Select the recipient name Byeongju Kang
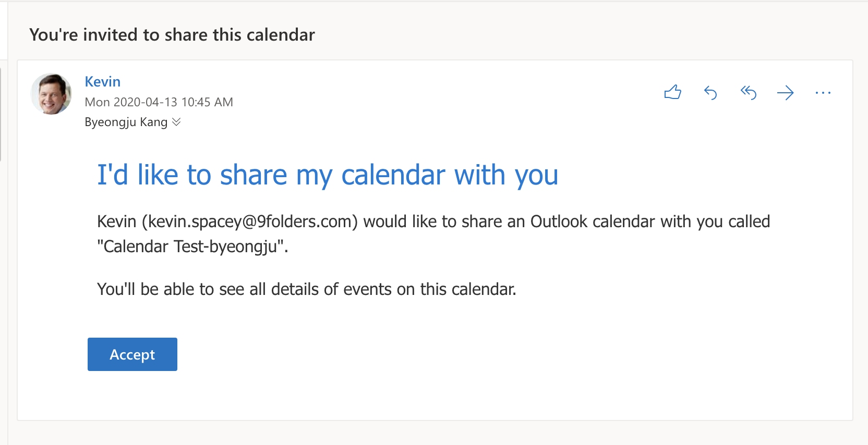868x445 pixels. (126, 122)
